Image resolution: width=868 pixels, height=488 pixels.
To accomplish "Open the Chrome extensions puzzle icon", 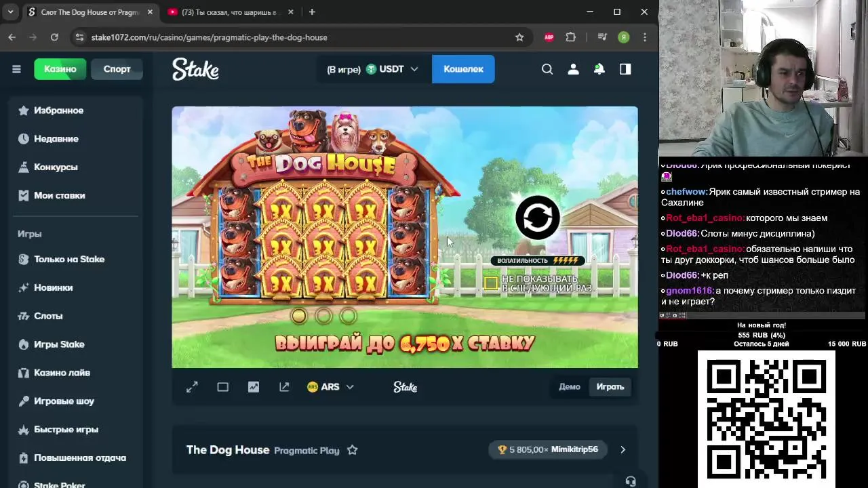I will tap(571, 37).
